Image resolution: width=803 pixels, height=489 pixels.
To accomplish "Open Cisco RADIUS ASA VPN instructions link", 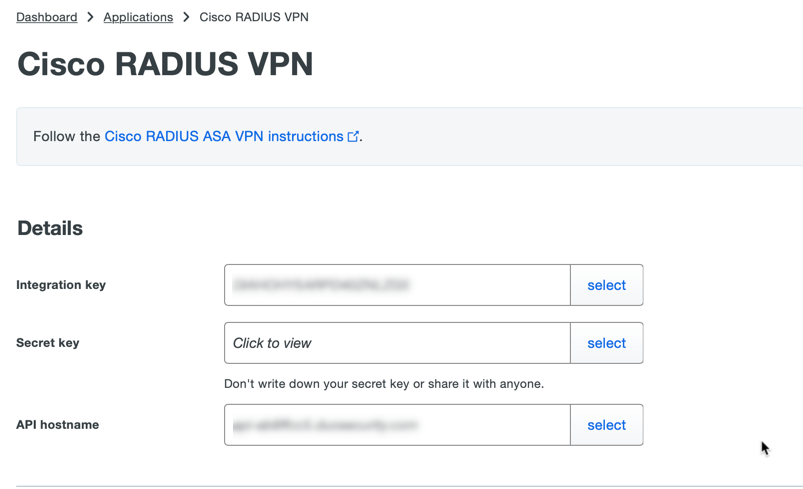I will (224, 136).
